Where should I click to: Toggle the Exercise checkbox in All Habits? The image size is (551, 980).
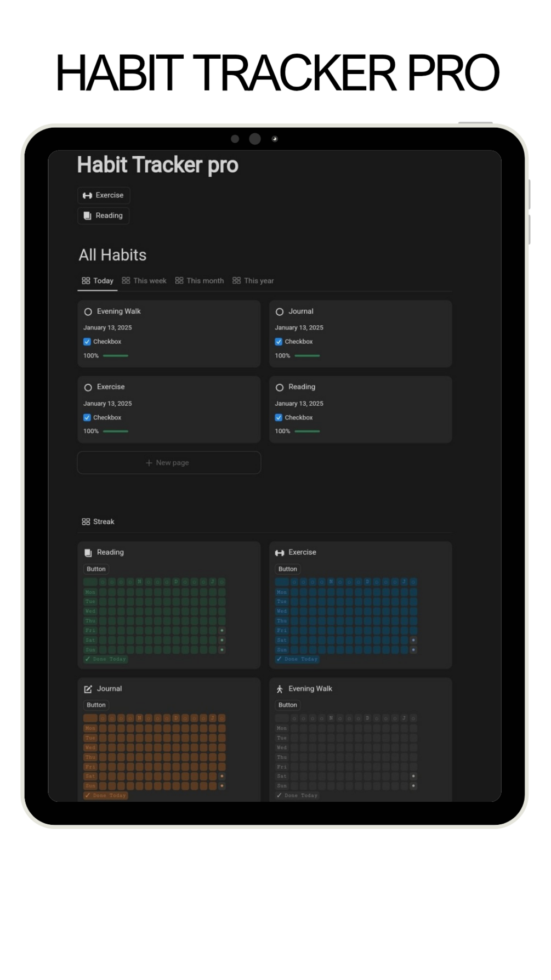tap(87, 417)
